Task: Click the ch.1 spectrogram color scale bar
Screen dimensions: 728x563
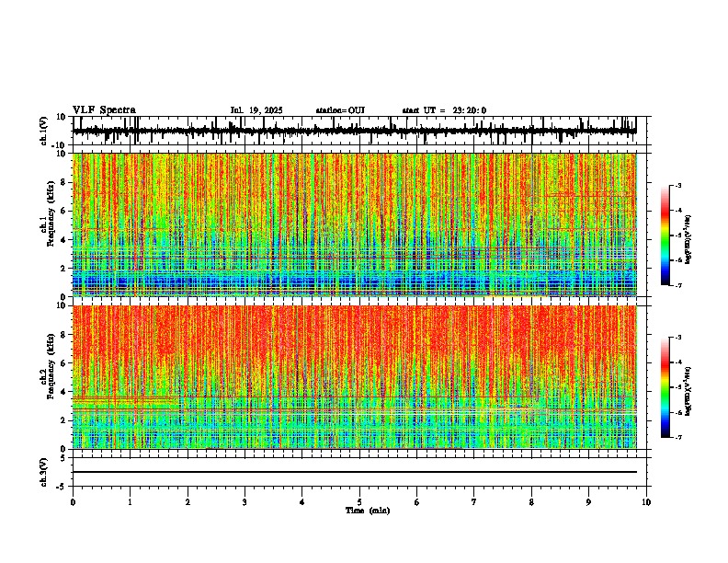Action: click(x=665, y=236)
